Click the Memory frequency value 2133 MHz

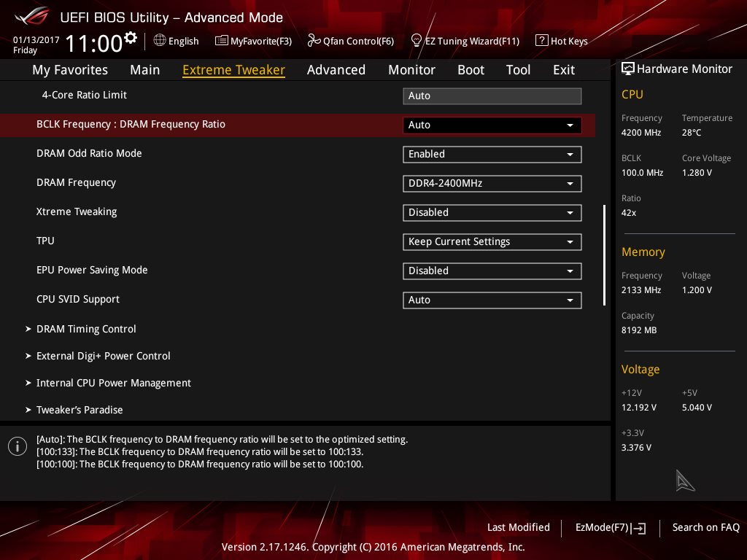point(641,290)
